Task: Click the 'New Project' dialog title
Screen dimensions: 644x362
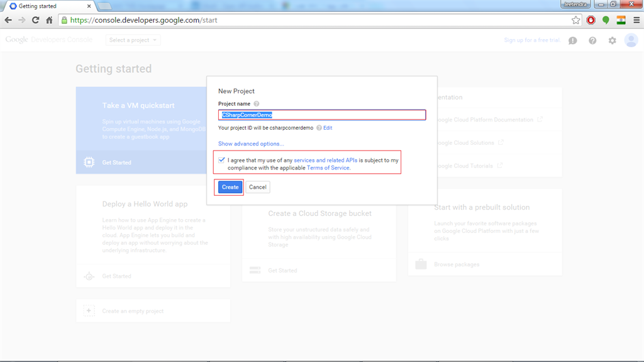Action: point(236,91)
